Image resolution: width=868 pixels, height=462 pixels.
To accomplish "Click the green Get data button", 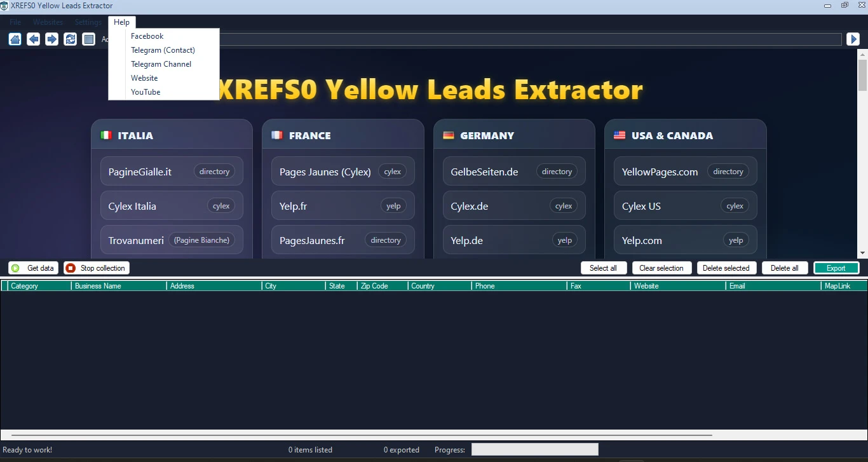I will coord(34,268).
